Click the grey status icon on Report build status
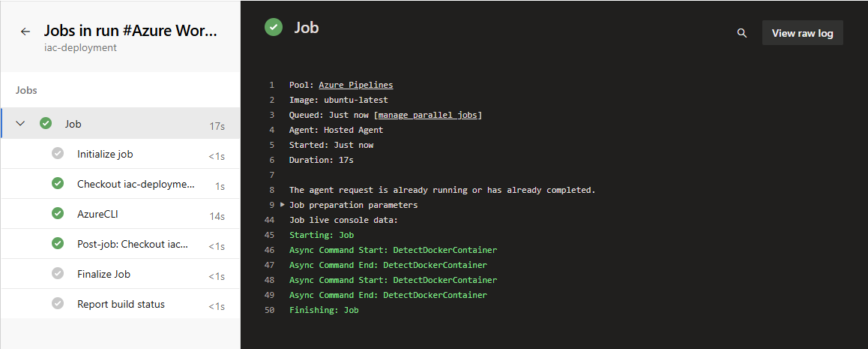This screenshot has height=349, width=868. pos(58,303)
